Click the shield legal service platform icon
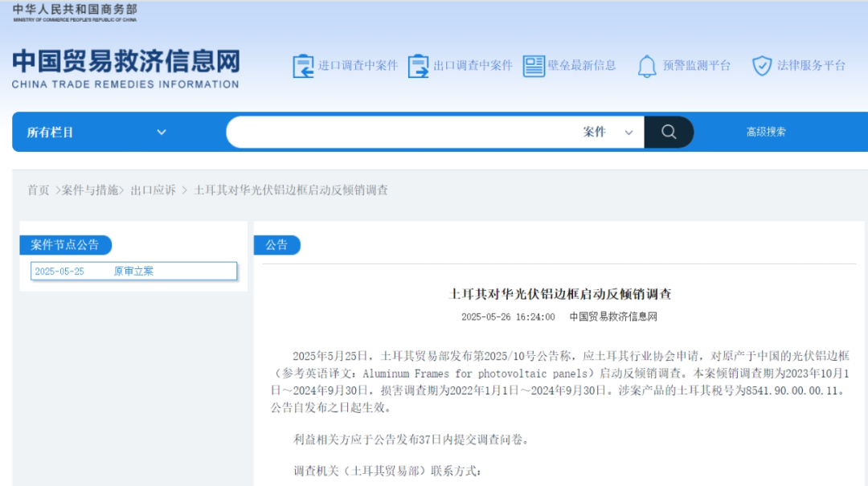 click(762, 66)
